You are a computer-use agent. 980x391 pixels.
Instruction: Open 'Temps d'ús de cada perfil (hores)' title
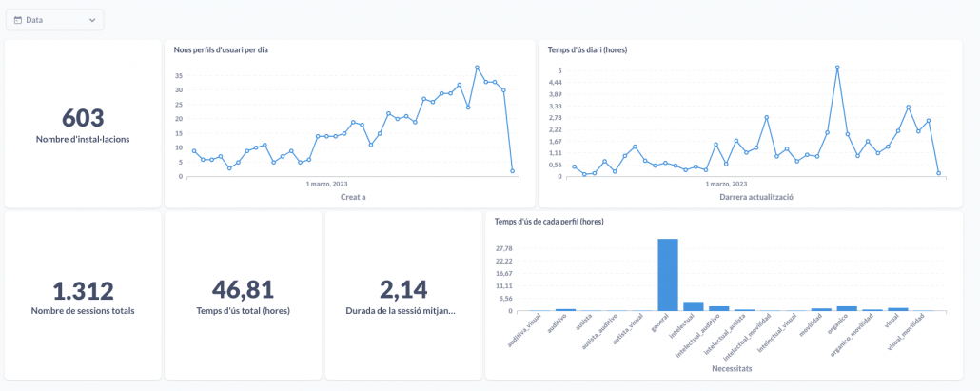(x=549, y=222)
